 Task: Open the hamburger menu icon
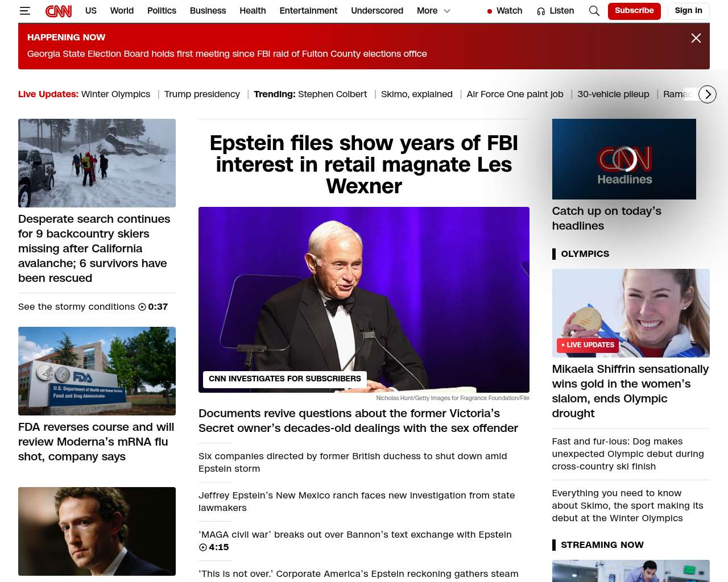tap(25, 11)
